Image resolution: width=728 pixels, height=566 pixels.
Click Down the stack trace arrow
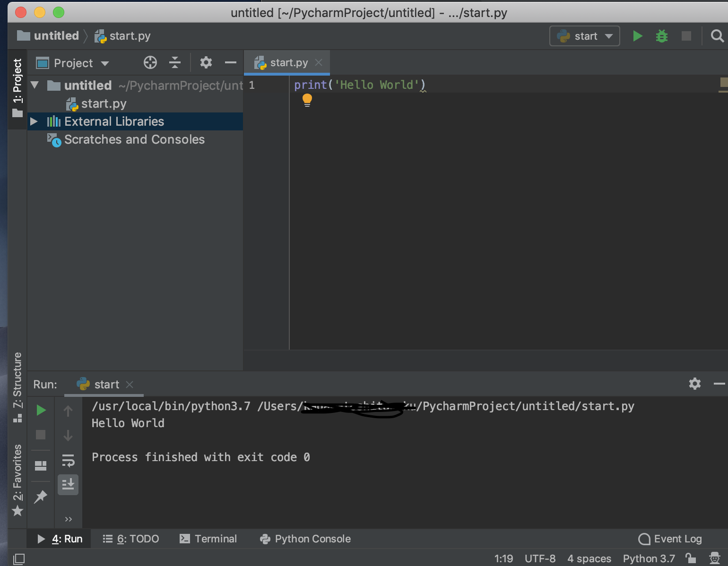(x=68, y=435)
